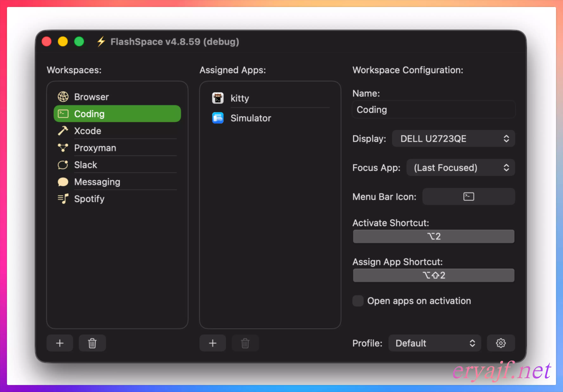The width and height of the screenshot is (563, 392).
Task: Click the Slack workspace bubble icon
Action: pos(63,165)
